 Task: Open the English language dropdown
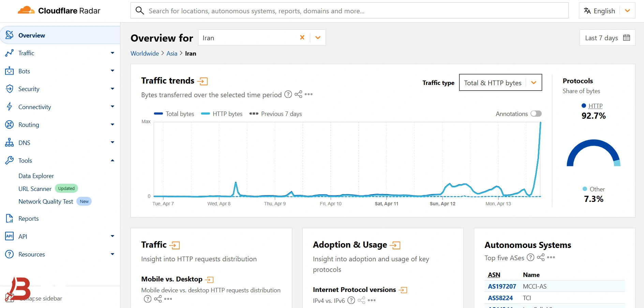click(607, 11)
